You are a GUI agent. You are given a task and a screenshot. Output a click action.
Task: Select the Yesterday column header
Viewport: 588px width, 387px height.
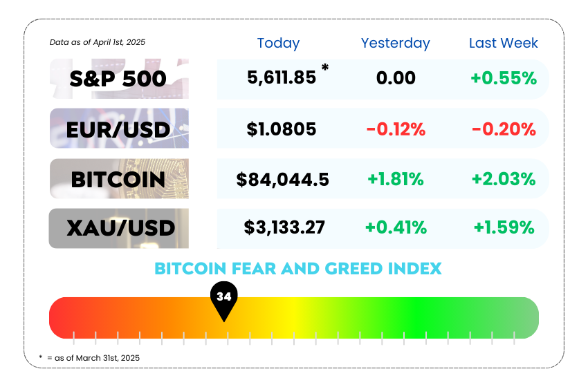395,43
